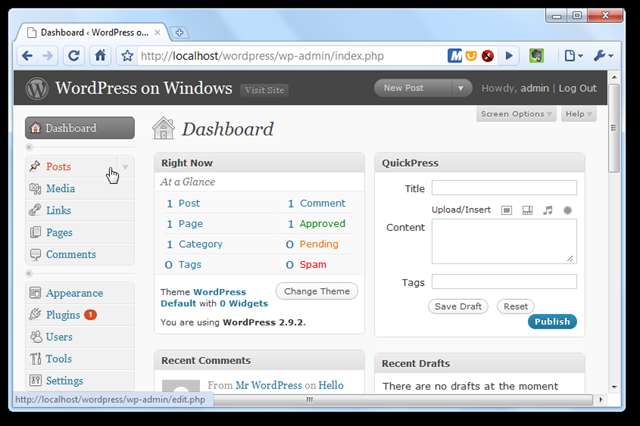Screen dimensions: 640x426
Task: Open the New Post dropdown arrow
Action: tap(460, 88)
